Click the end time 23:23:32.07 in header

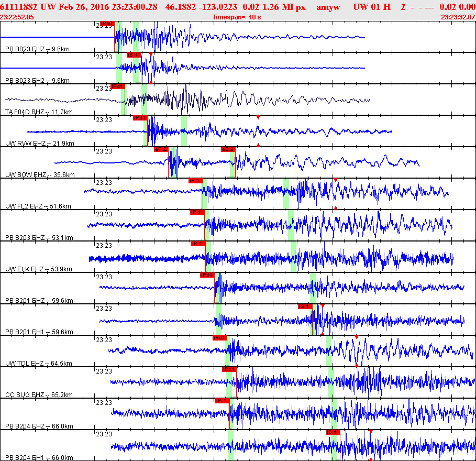click(x=458, y=17)
